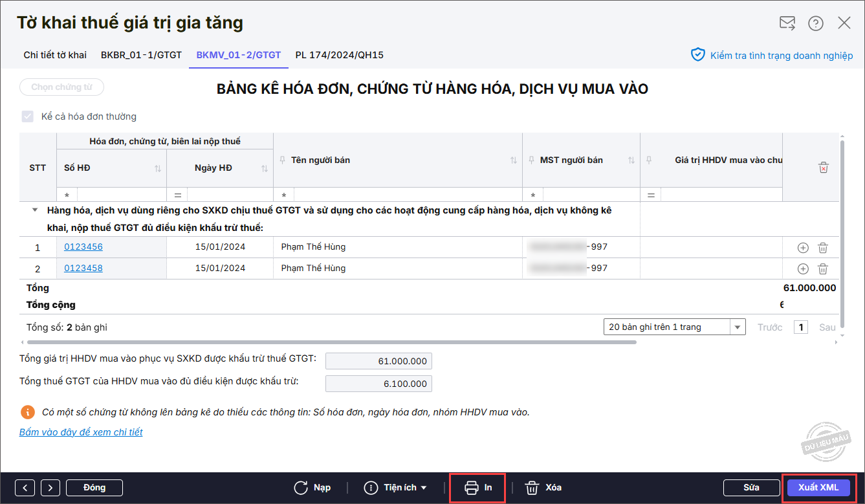Collapse the Hàng hóa, dịch vụ dùng riêng group
Screen dimensions: 865x504
tap(34, 210)
